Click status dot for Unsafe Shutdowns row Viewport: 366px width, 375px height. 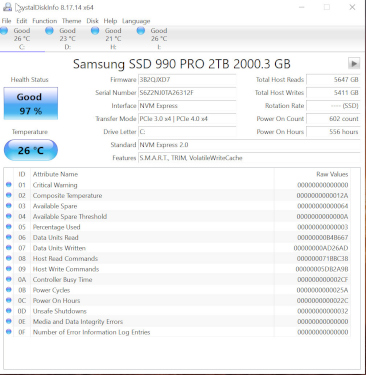tap(9, 310)
